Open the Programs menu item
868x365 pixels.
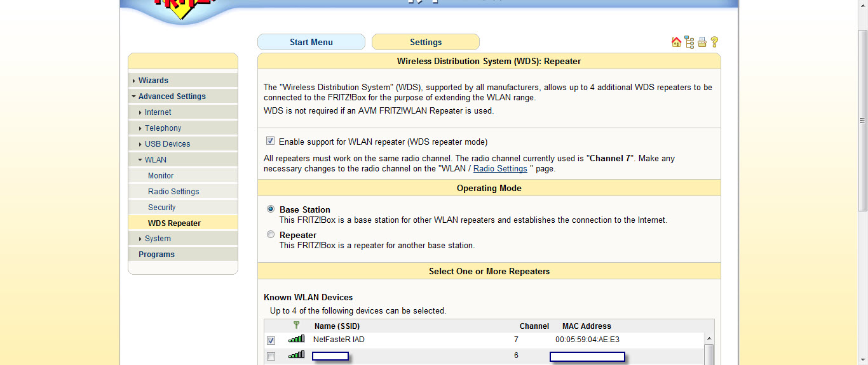[183, 255]
